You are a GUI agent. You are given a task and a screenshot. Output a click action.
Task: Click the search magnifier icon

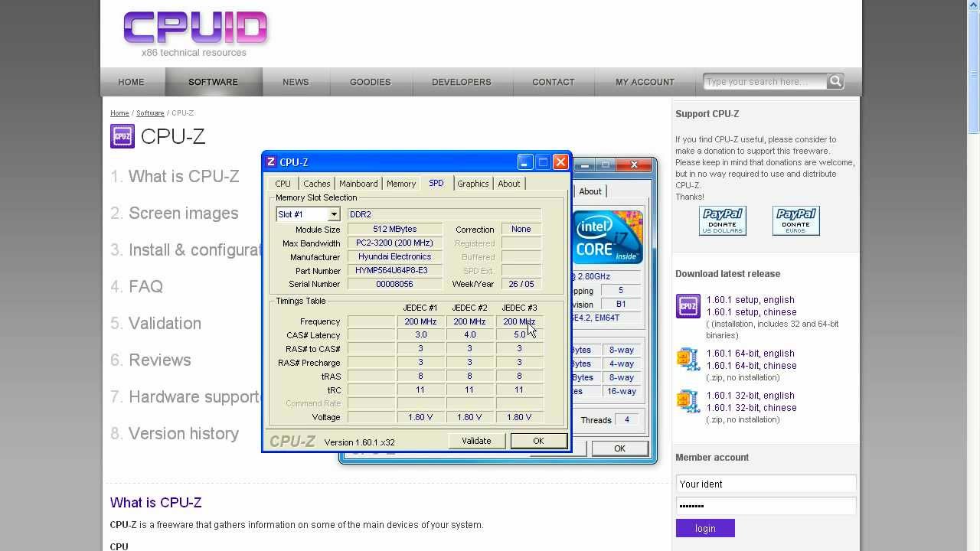coord(835,81)
